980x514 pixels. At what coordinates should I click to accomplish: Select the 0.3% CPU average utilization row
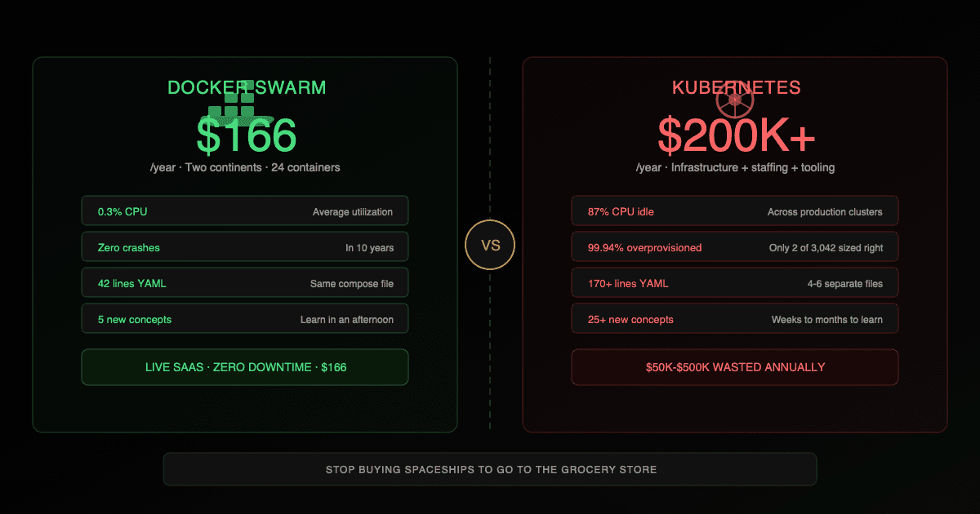tap(245, 211)
